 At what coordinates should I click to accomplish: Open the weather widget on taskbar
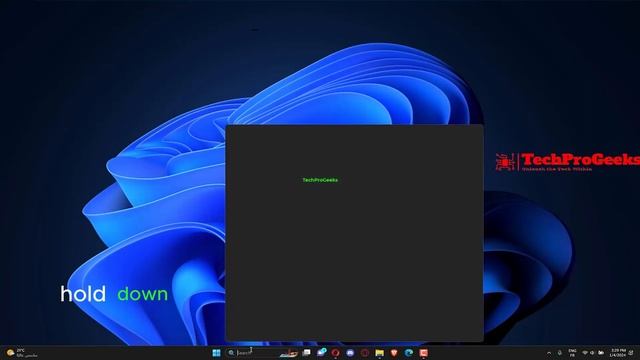coord(21,353)
